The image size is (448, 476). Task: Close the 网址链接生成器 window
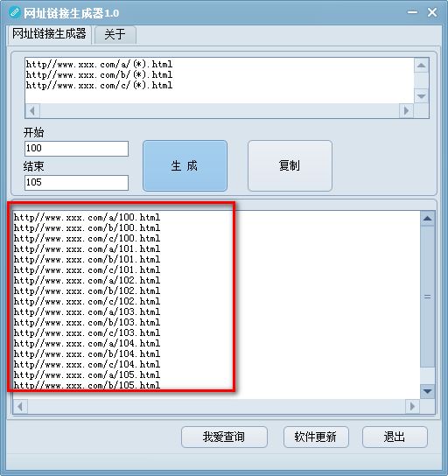tap(432, 12)
